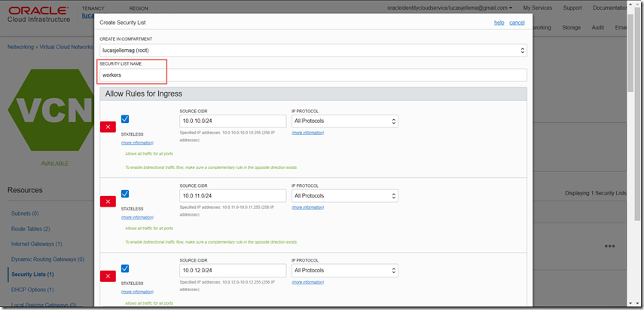Viewport: 644px width, 310px height.
Task: Open the three-dots actions menu
Action: click(x=609, y=246)
